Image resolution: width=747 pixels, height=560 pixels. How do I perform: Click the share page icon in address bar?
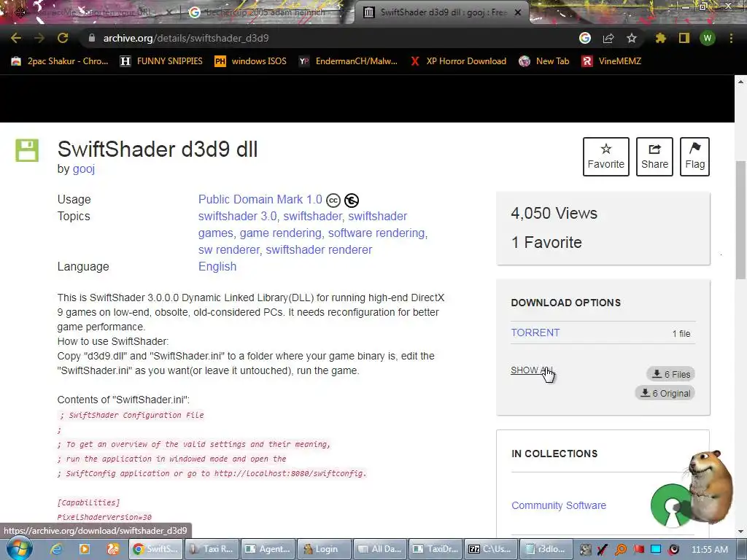tap(608, 38)
